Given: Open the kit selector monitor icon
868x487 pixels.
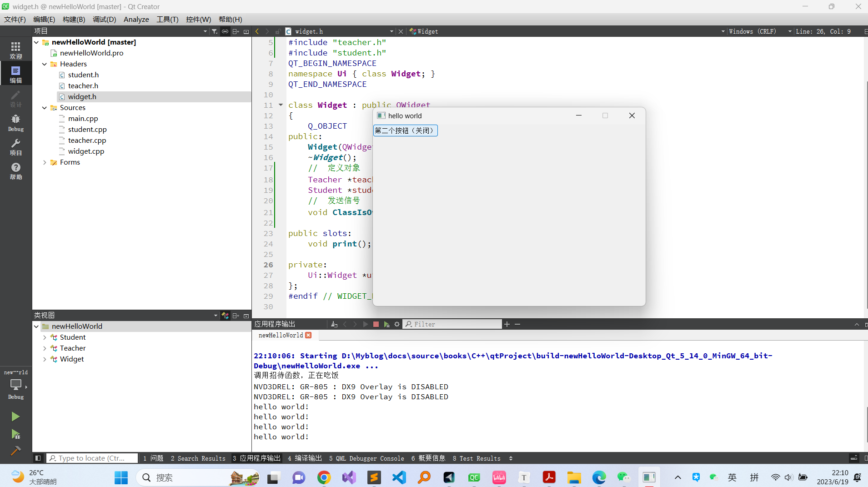Looking at the screenshot, I should click(15, 385).
